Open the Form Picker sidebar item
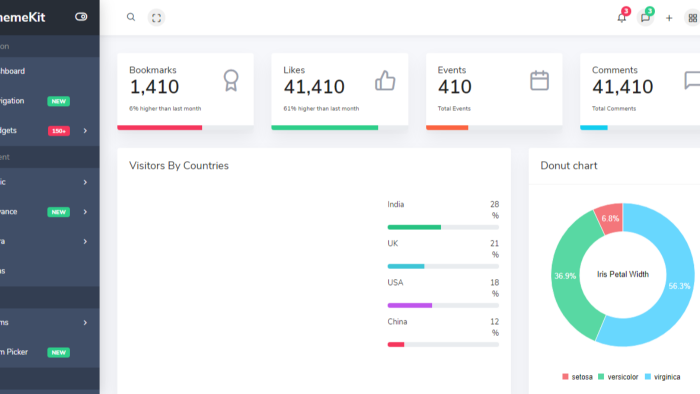The image size is (700, 394). pyautogui.click(x=50, y=352)
